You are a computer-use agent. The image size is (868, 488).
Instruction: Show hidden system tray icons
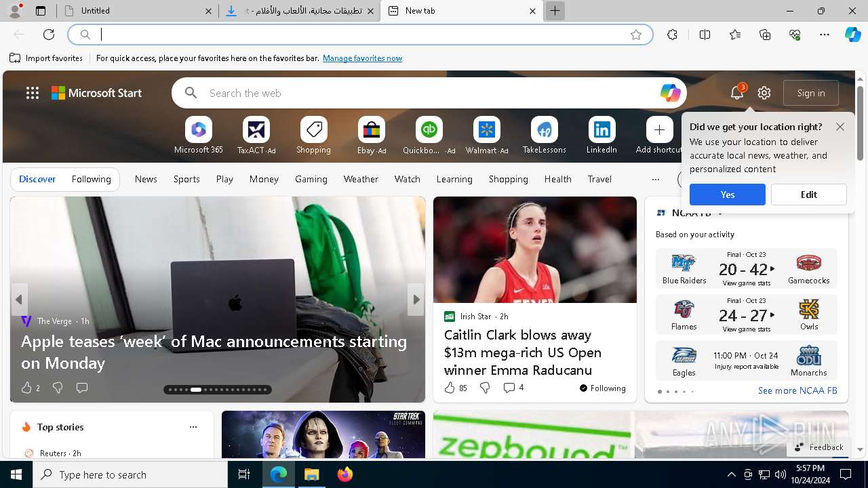pyautogui.click(x=731, y=474)
